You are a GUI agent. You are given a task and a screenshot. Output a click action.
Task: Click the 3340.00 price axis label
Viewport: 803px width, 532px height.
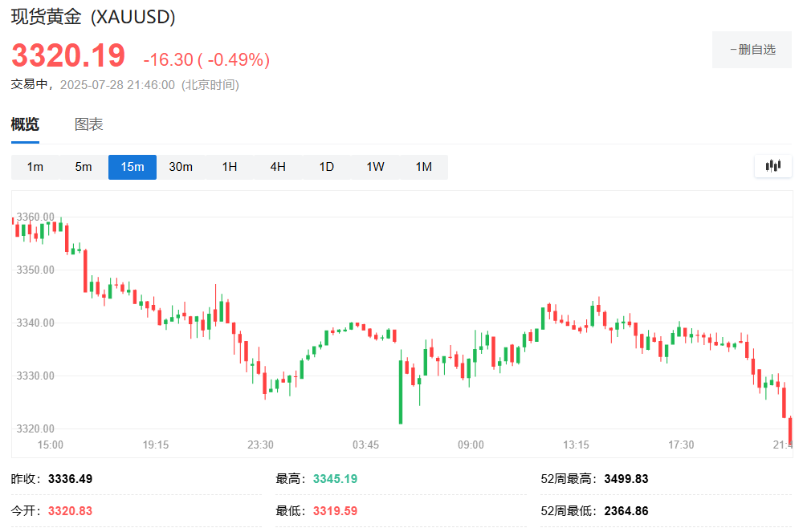35,323
